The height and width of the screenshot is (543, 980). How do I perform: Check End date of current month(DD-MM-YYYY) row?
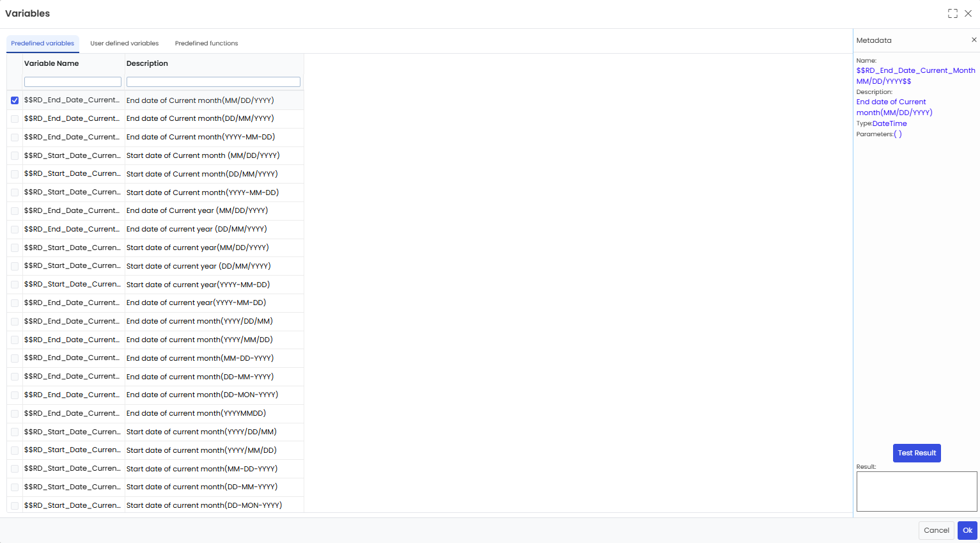(15, 377)
